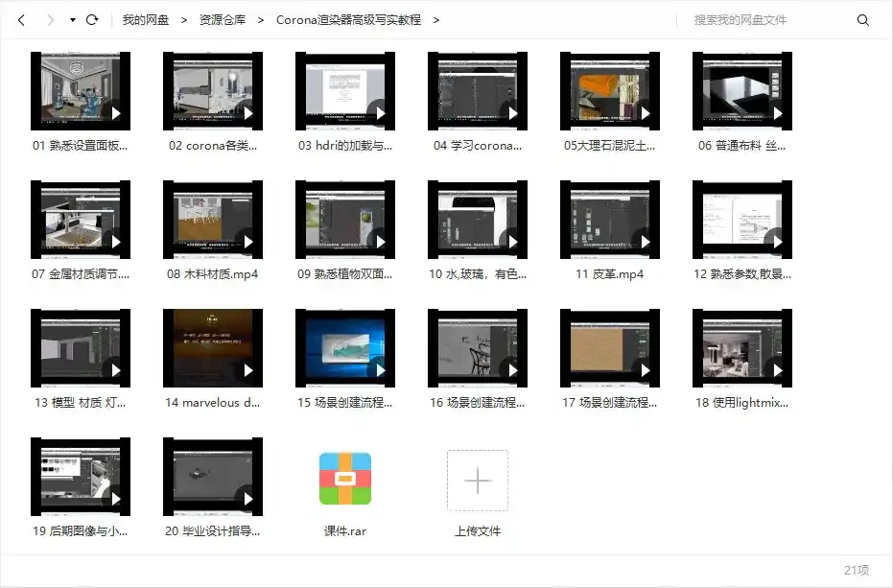Click the Corona渲染器高级写实教程 breadcrumb link
The height and width of the screenshot is (588, 893).
[347, 18]
